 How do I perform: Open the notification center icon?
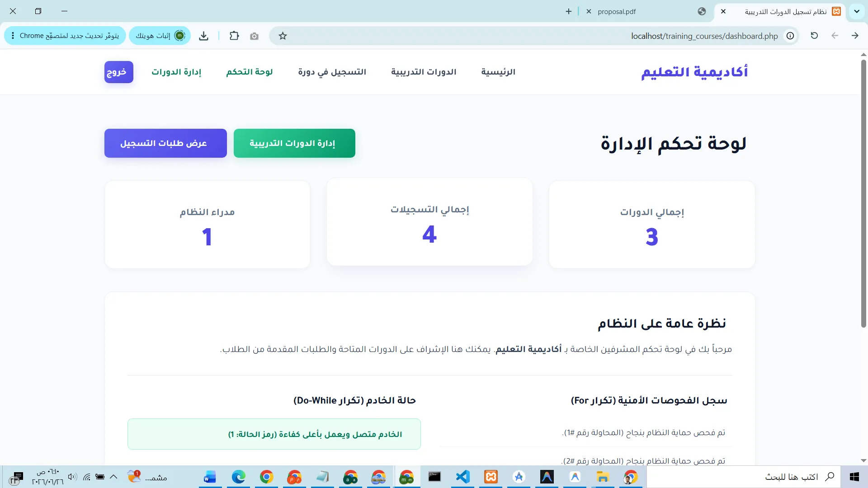16,478
